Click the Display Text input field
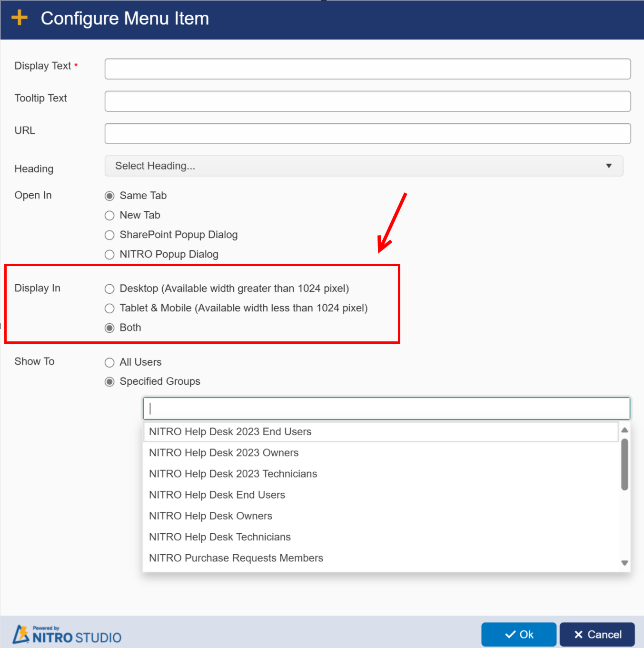Screen dimensions: 644x648 pos(367,69)
